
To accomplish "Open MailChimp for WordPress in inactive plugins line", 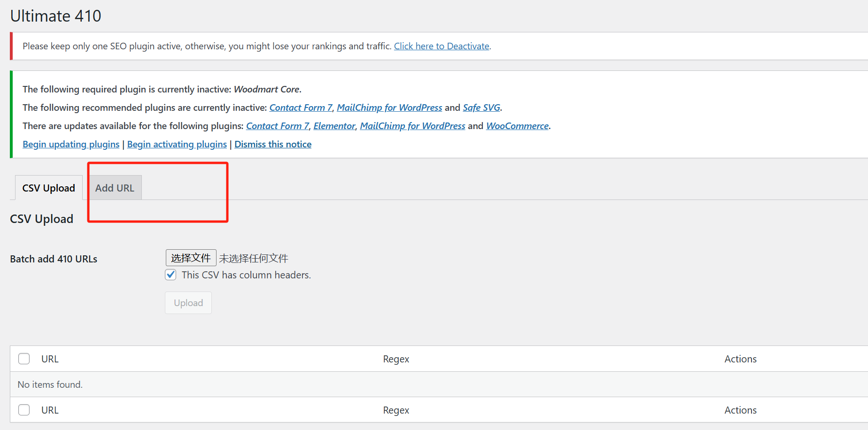I will pyautogui.click(x=389, y=107).
